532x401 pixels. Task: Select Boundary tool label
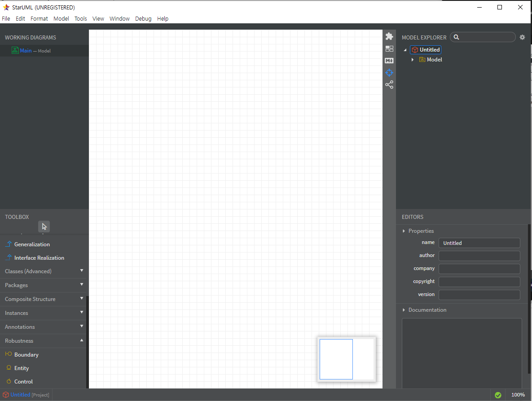(26, 354)
